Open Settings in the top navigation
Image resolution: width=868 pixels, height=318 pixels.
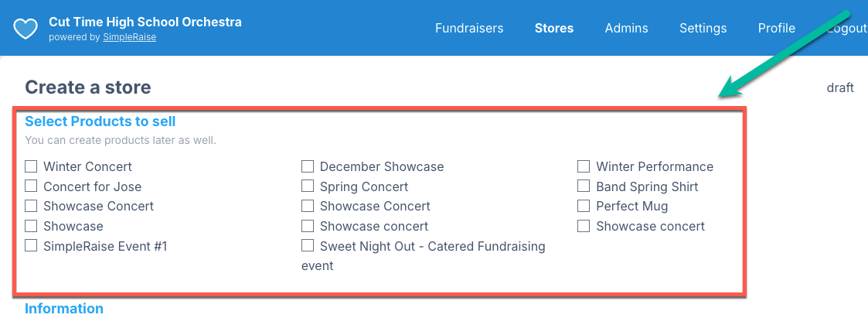pos(703,29)
